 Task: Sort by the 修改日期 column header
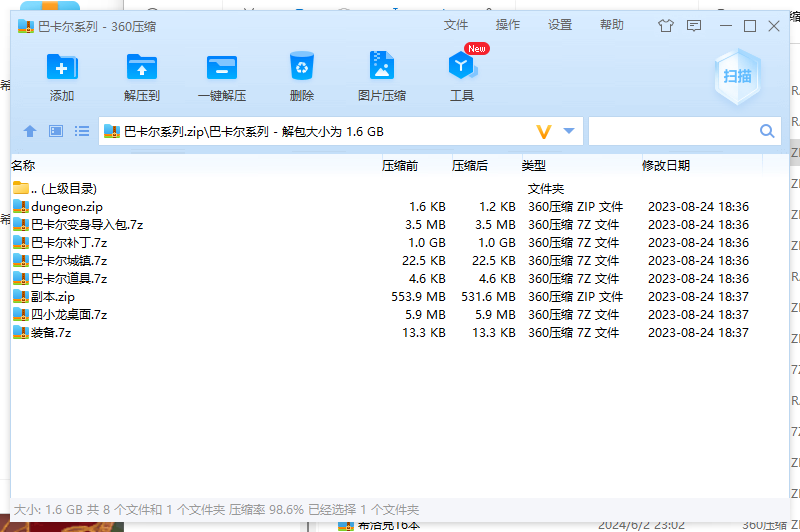coord(665,166)
